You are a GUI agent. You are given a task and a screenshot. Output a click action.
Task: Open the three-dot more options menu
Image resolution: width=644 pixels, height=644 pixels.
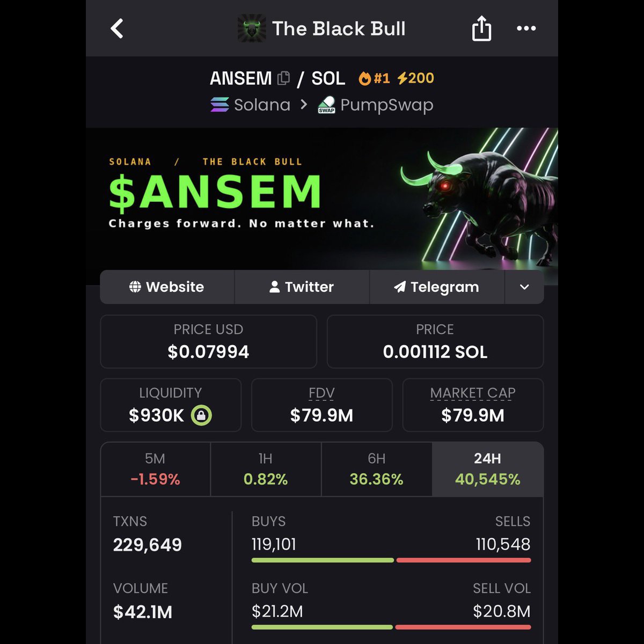pyautogui.click(x=526, y=28)
